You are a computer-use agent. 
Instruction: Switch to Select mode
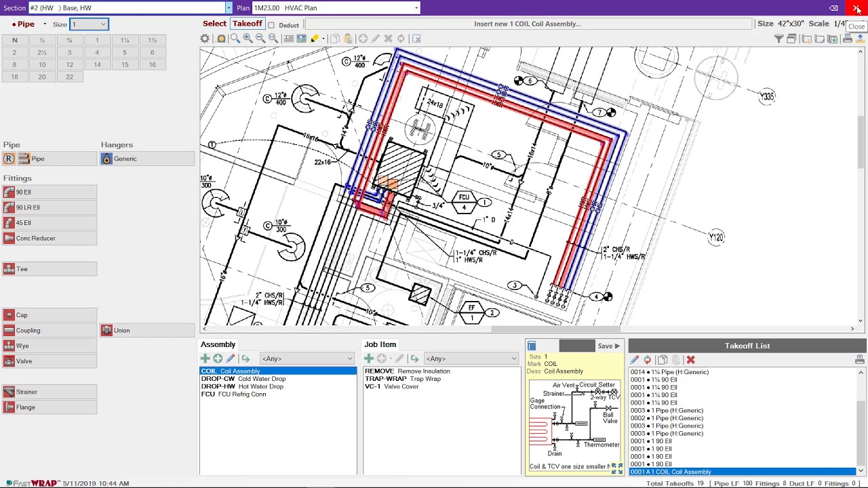click(x=214, y=24)
